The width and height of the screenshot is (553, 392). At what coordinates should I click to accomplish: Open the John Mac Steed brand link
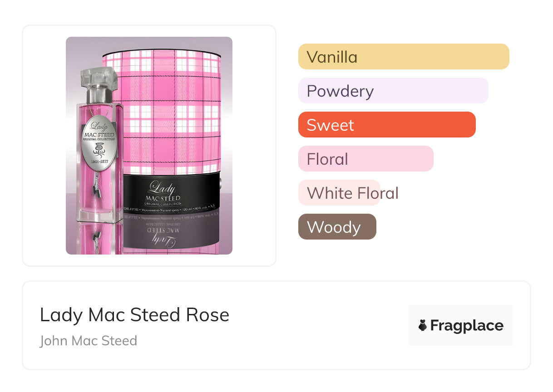[88, 340]
